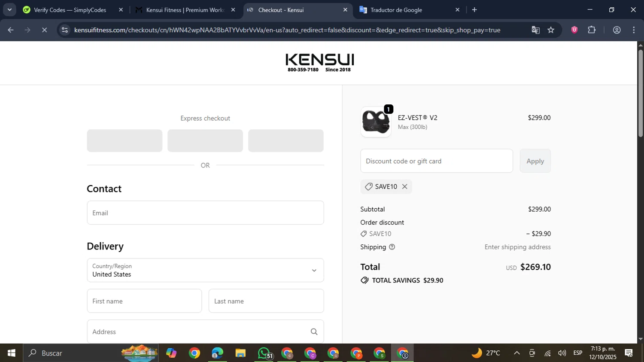Viewport: 644px width, 362px height.
Task: Go back to the previous page
Action: click(11, 30)
